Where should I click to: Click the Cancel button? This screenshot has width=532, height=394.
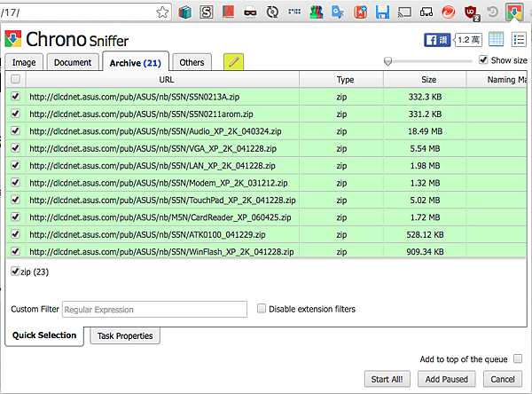coord(503,379)
